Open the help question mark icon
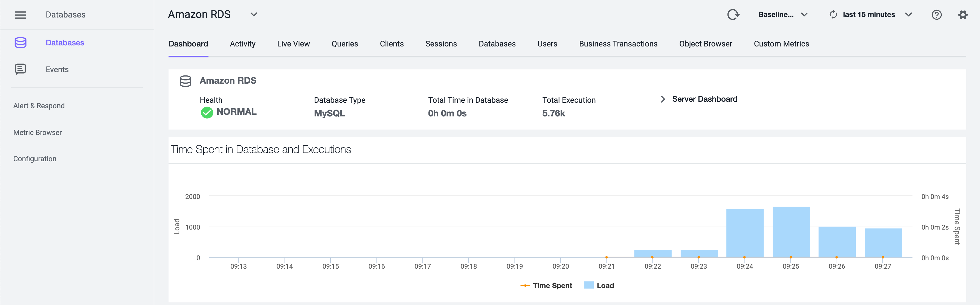This screenshot has height=305, width=980. coord(936,15)
